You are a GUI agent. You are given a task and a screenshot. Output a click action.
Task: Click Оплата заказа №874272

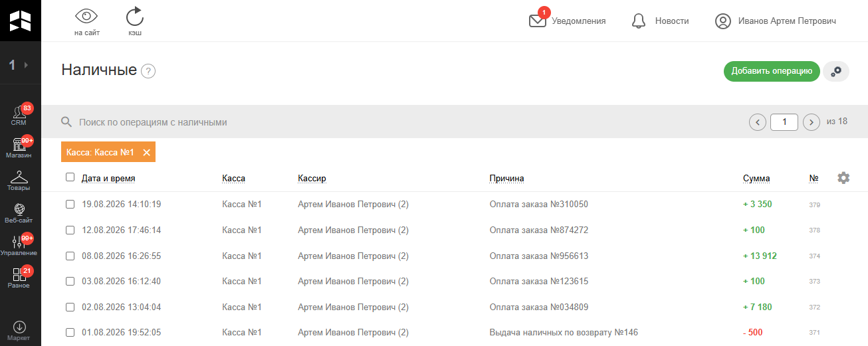[539, 230]
